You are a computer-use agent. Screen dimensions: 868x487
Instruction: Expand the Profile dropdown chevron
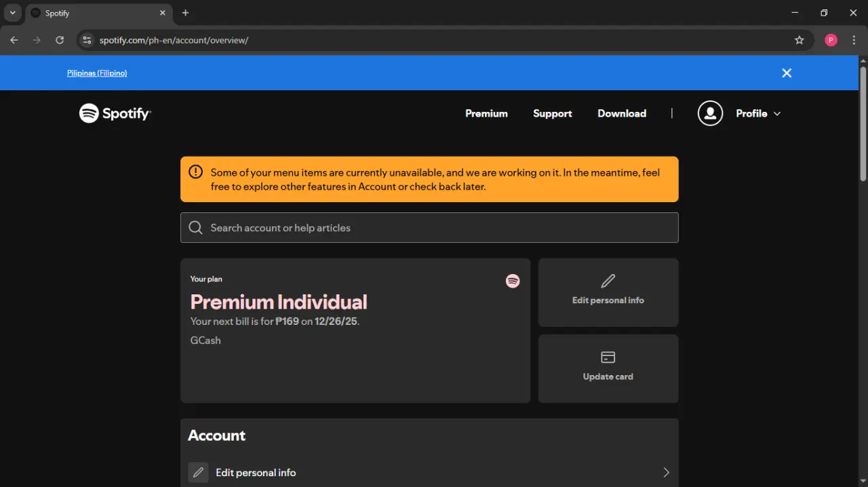(777, 113)
